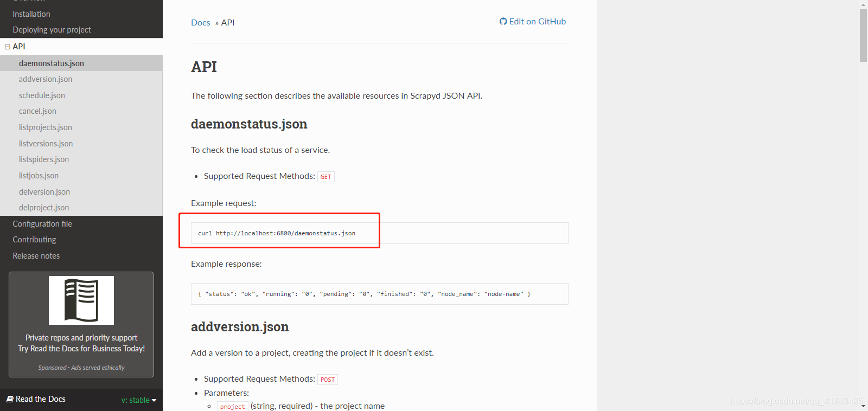Click the page vertical scrollbar thumb
The image size is (868, 411).
coord(864,35)
